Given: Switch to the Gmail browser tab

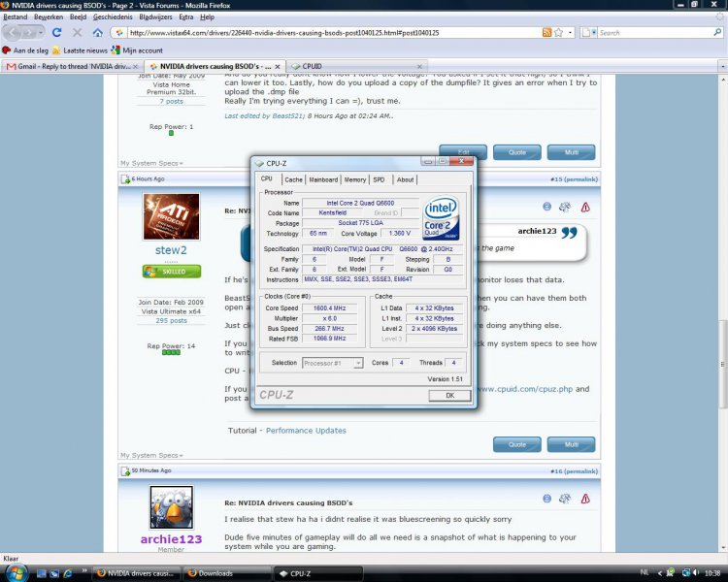Looking at the screenshot, I should (74, 66).
